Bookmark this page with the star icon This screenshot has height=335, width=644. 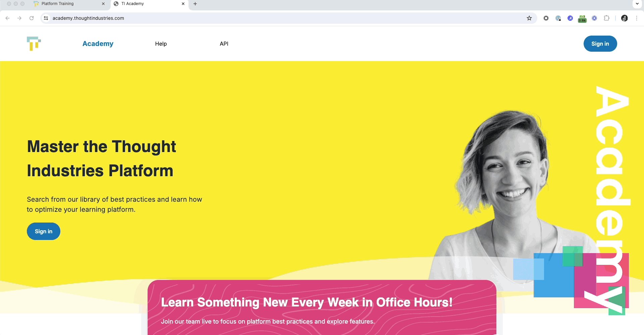(x=529, y=18)
